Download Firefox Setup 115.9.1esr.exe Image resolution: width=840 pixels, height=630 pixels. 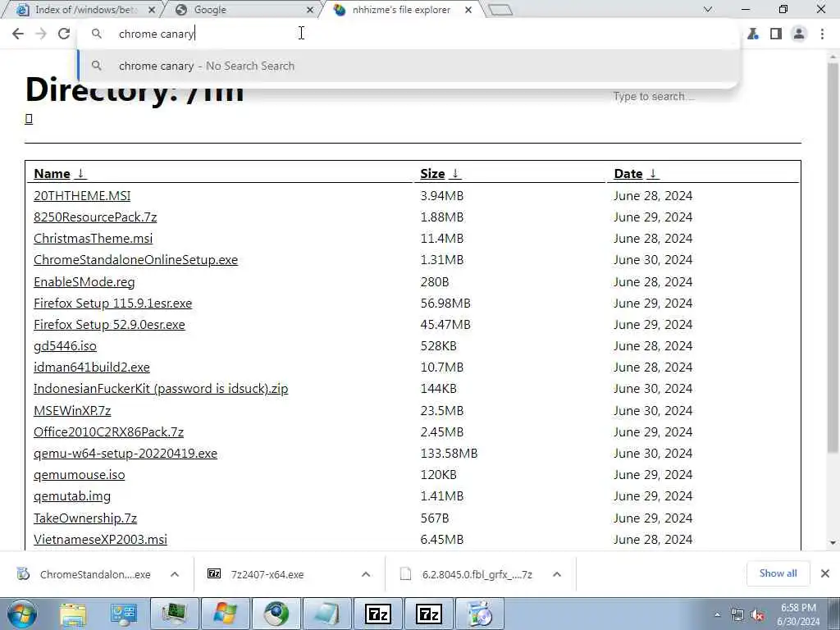click(112, 304)
